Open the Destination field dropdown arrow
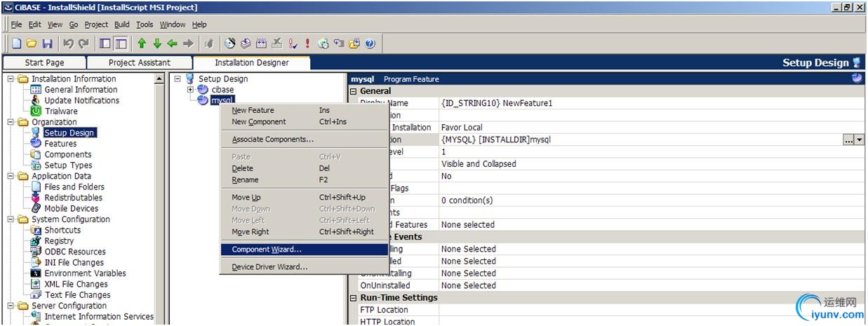This screenshot has height=326, width=868. (859, 140)
